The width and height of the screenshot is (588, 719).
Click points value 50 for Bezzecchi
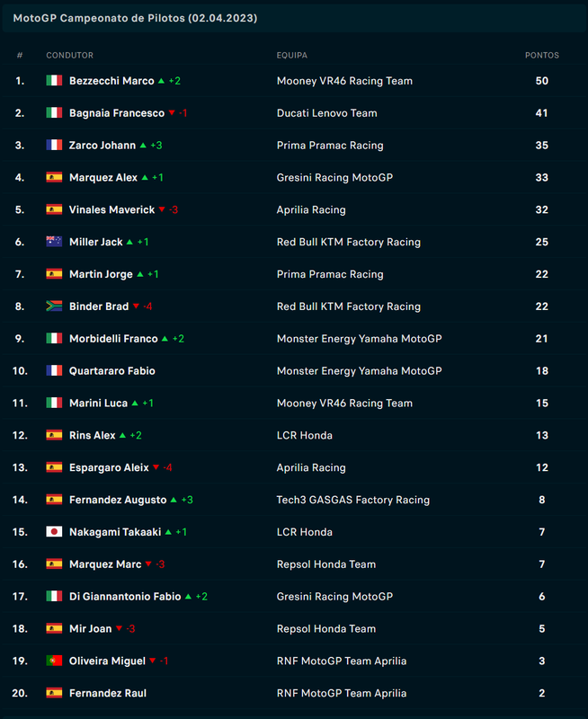click(542, 81)
